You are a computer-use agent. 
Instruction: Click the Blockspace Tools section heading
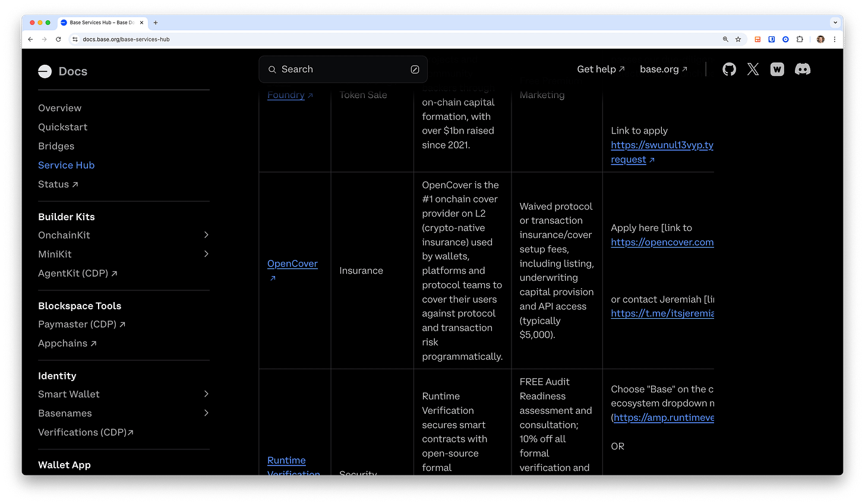(x=80, y=306)
